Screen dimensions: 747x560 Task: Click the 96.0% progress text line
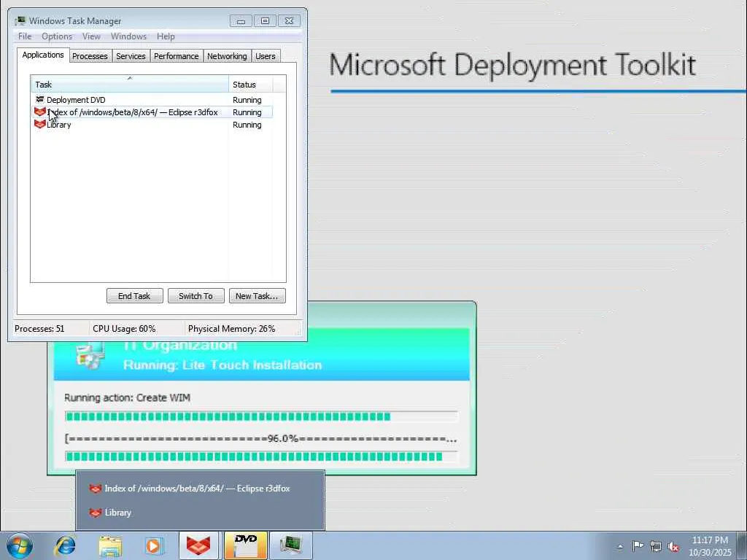point(260,438)
